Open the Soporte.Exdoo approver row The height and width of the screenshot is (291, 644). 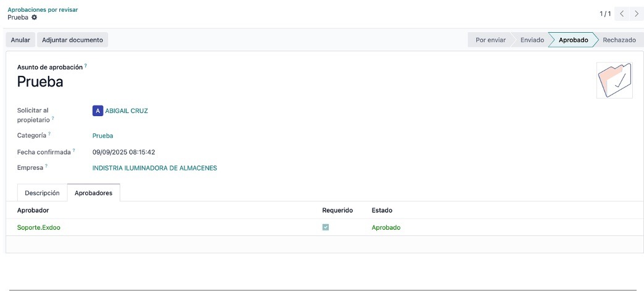[324, 227]
